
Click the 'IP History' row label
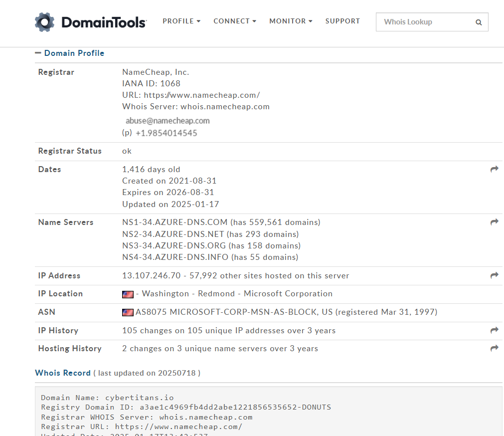(x=58, y=331)
